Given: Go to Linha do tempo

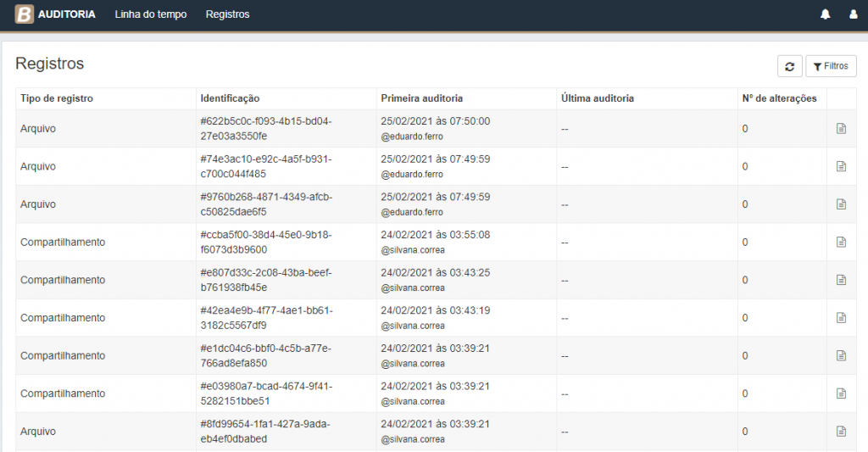Looking at the screenshot, I should [x=151, y=14].
